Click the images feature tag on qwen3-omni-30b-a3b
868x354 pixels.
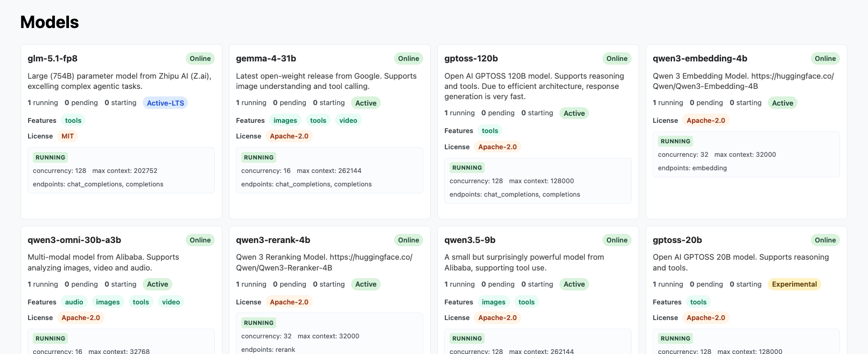tap(108, 302)
